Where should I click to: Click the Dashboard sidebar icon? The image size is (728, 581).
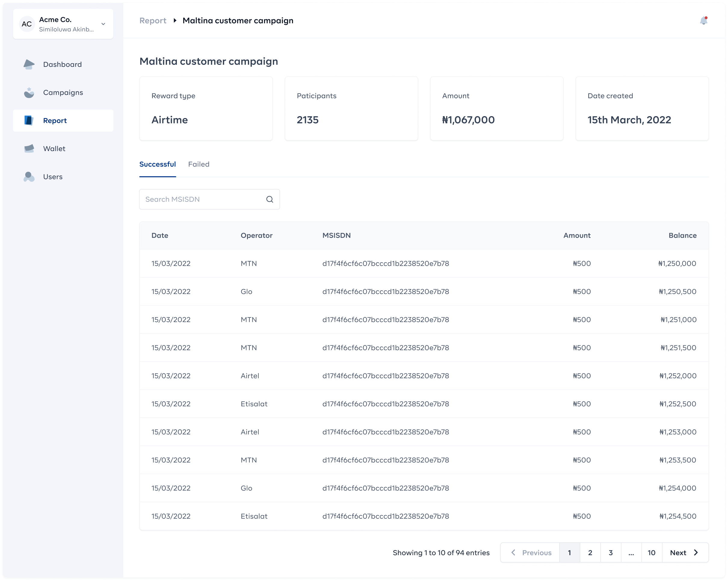[29, 64]
